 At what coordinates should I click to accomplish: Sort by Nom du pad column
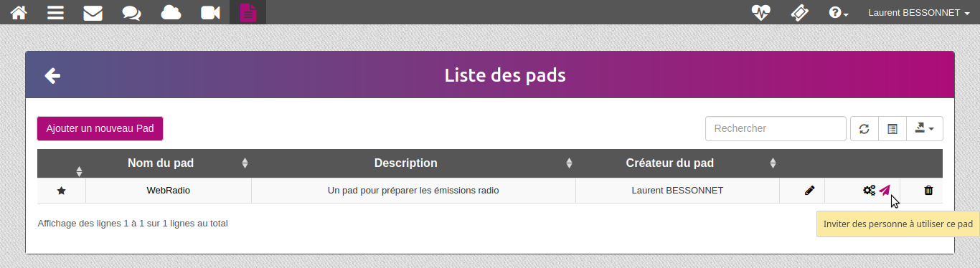(161, 163)
